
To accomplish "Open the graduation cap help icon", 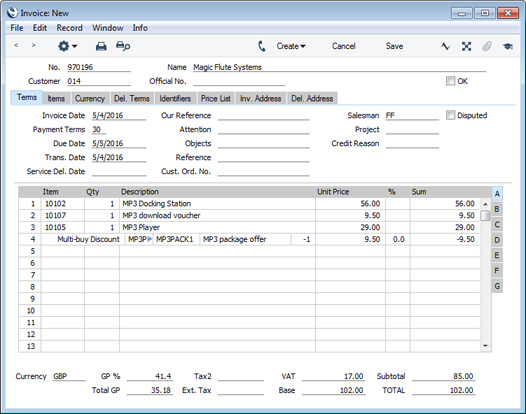I will (508, 46).
